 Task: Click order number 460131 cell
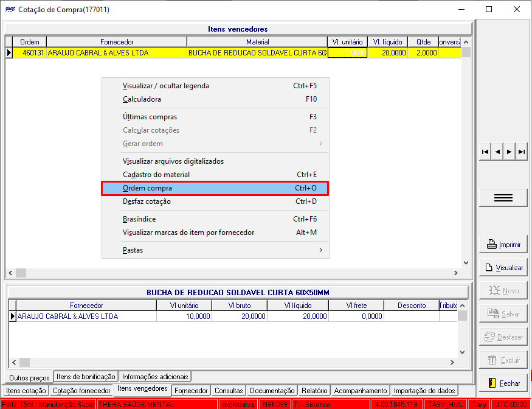click(x=30, y=53)
